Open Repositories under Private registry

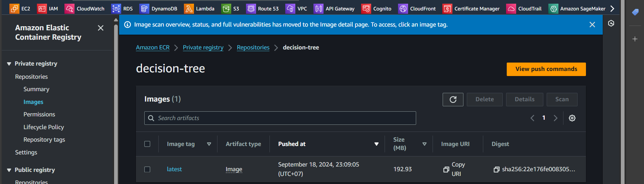tap(32, 77)
